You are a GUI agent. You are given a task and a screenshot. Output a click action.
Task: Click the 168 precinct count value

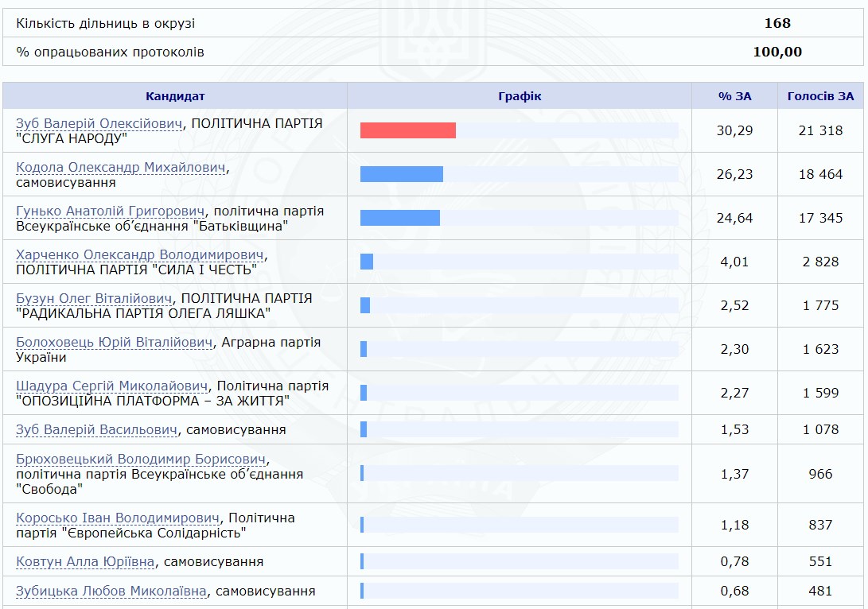point(777,23)
